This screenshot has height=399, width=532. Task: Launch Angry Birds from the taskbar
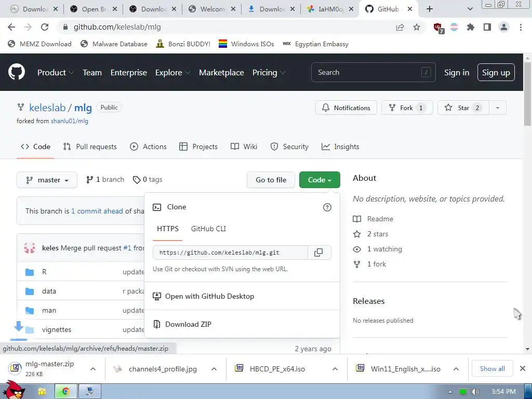coord(13,391)
